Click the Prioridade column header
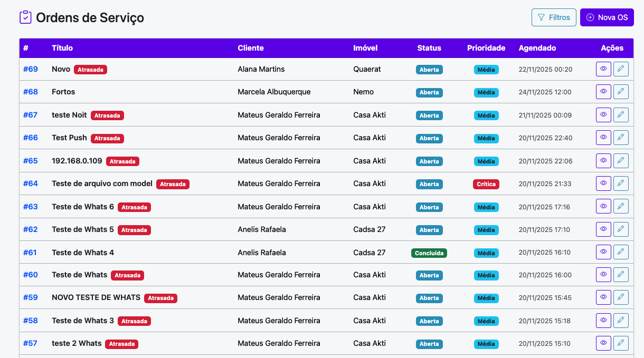644x358 pixels. click(486, 48)
